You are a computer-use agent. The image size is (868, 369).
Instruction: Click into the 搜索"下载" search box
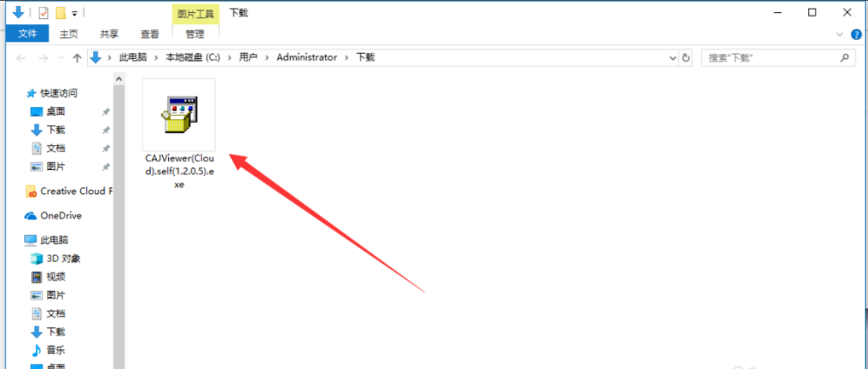(x=769, y=58)
